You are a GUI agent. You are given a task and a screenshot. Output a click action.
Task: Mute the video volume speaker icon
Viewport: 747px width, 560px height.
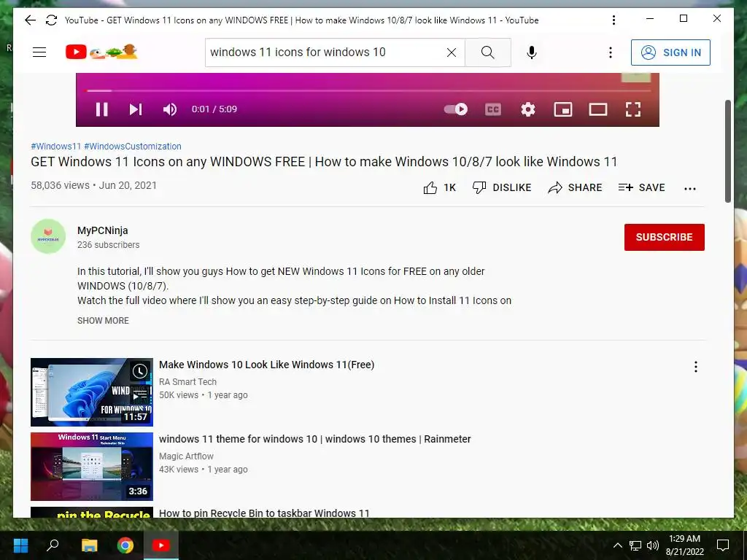170,109
